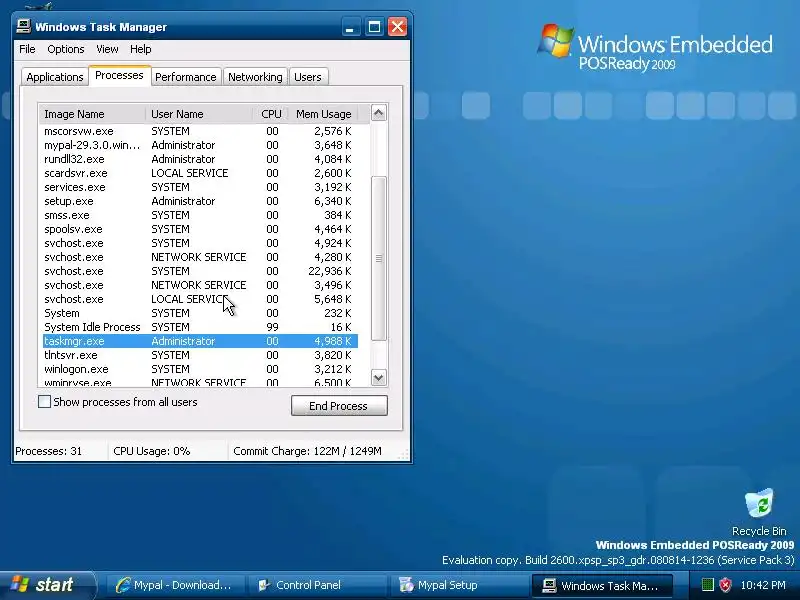Select the smss.exe process
Viewport: 800px width, 600px height.
click(x=200, y=215)
